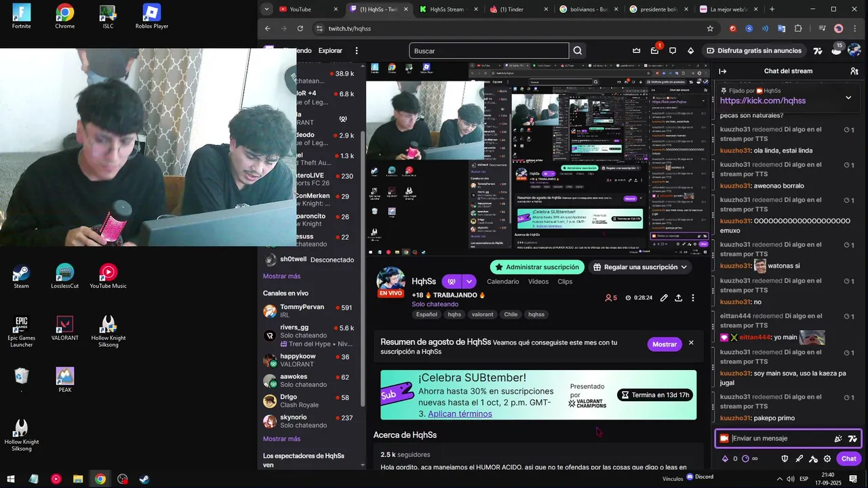868x488 pixels.
Task: Open the channel three-dot options menu
Action: click(x=692, y=298)
